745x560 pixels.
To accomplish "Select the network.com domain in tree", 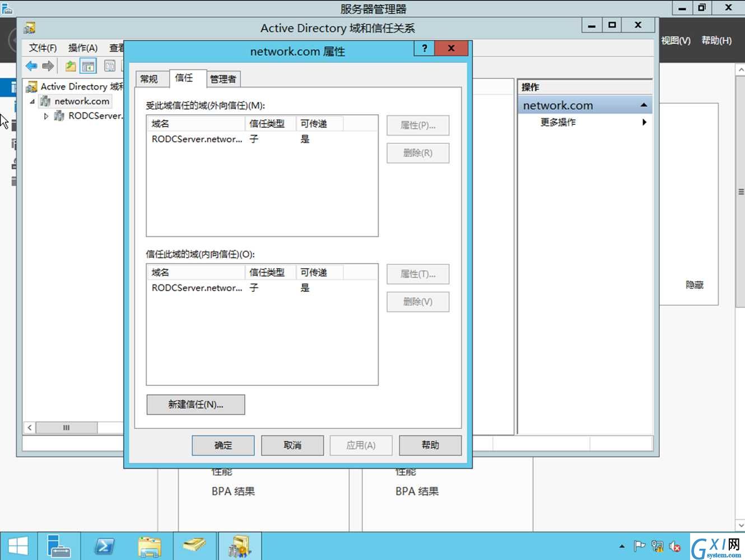I will coord(82,101).
